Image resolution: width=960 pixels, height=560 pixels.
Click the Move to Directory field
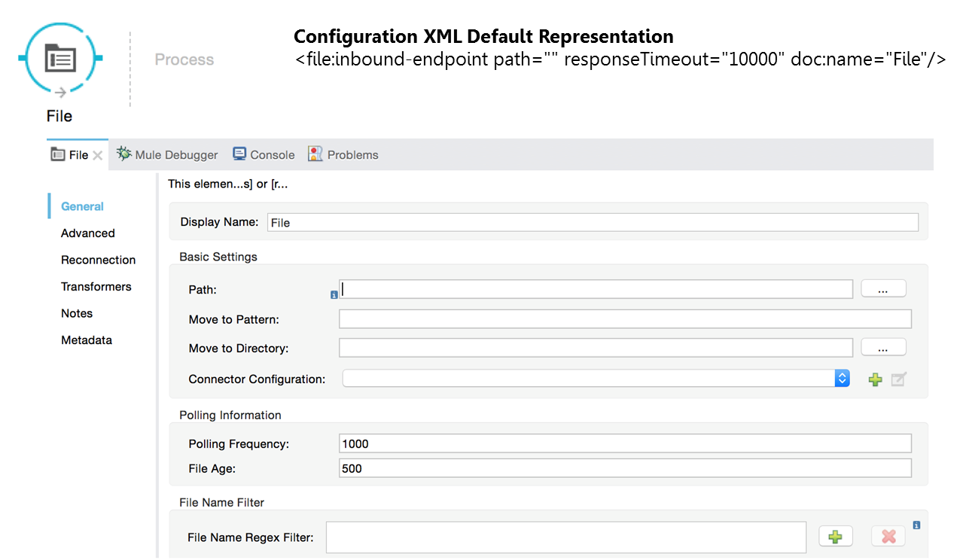tap(596, 348)
